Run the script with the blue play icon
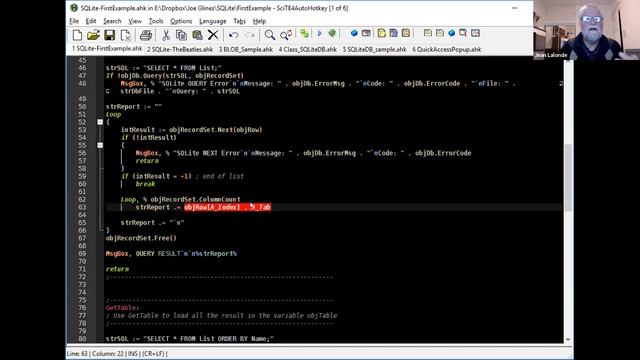Image resolution: width=640 pixels, height=360 pixels. [320, 33]
